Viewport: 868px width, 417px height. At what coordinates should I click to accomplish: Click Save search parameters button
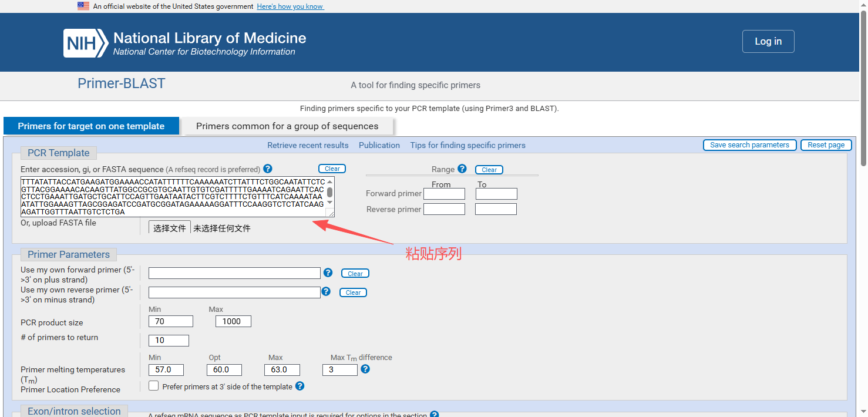[749, 145]
